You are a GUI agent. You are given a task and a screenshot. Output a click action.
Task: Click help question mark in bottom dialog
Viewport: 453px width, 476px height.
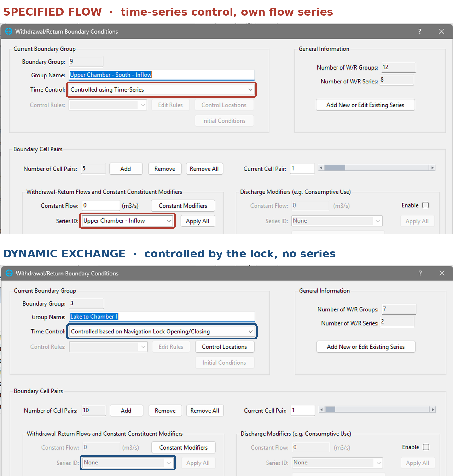coord(420,273)
